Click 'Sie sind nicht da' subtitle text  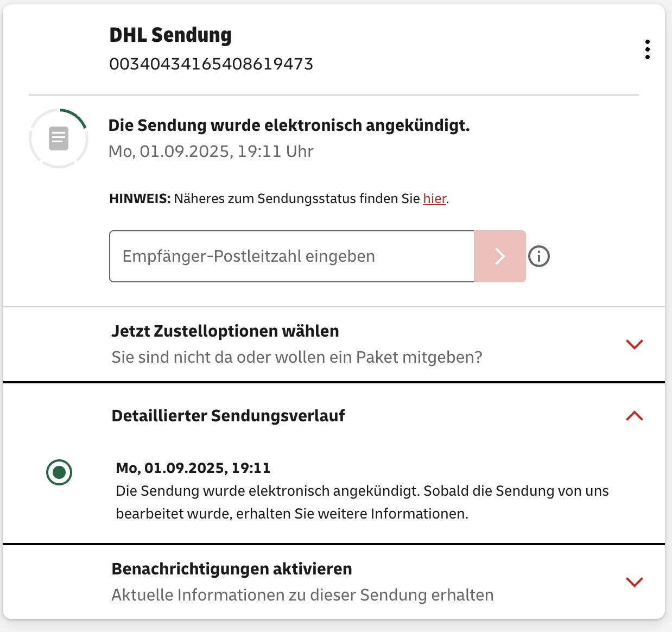coord(296,357)
